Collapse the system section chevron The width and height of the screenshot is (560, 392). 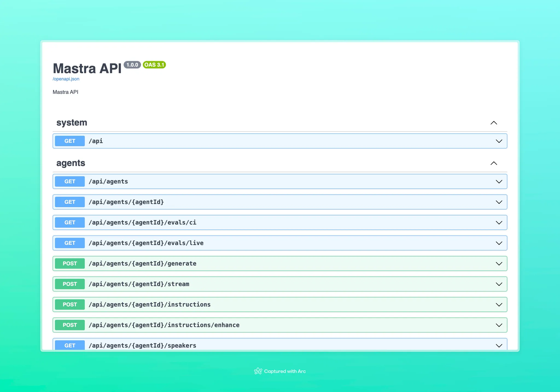(x=494, y=123)
